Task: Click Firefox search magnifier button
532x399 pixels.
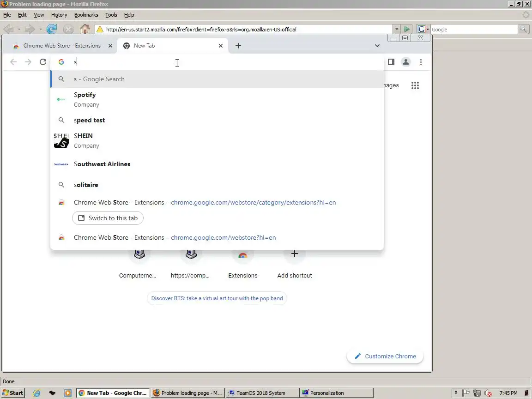Action: point(523,29)
